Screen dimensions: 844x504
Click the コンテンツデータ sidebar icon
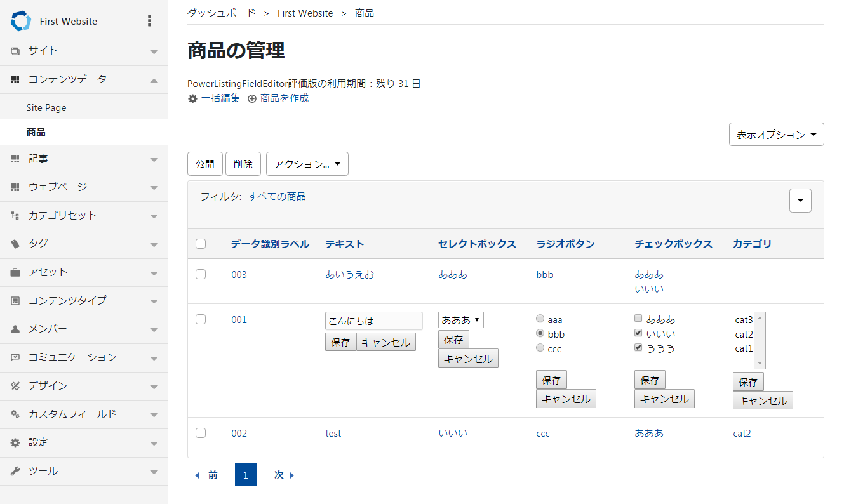pyautogui.click(x=15, y=79)
